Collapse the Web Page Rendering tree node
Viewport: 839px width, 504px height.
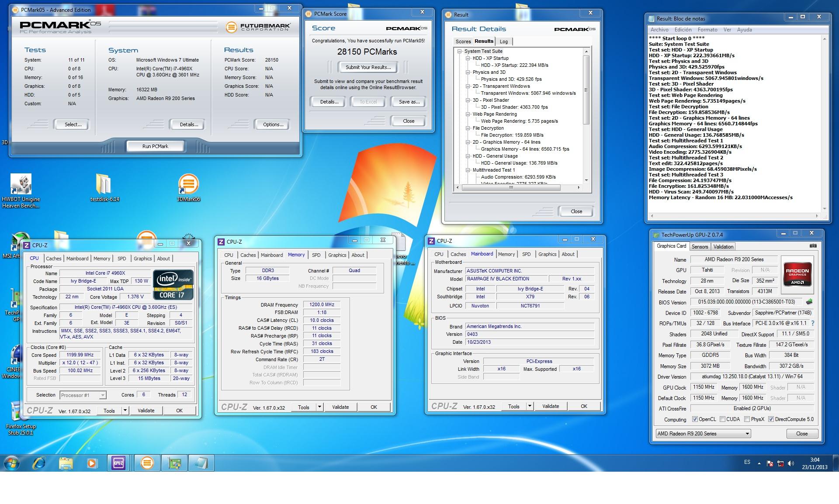coord(468,114)
